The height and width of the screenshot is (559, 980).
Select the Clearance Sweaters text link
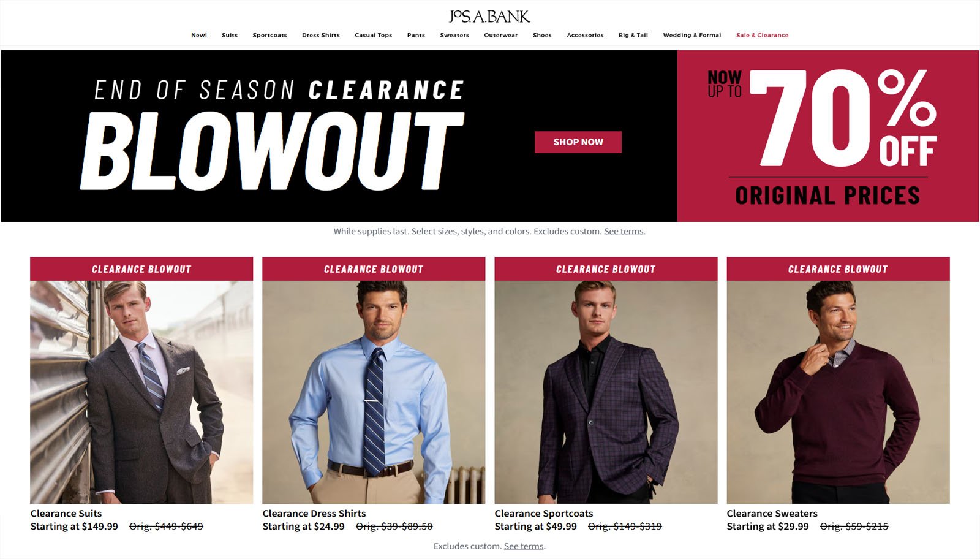[x=772, y=514]
